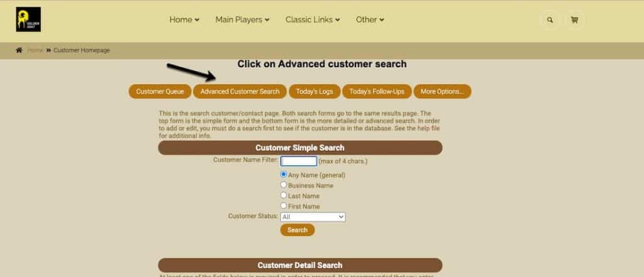644x277 pixels.
Task: Click the Customer Detail Search header
Action: pyautogui.click(x=300, y=265)
